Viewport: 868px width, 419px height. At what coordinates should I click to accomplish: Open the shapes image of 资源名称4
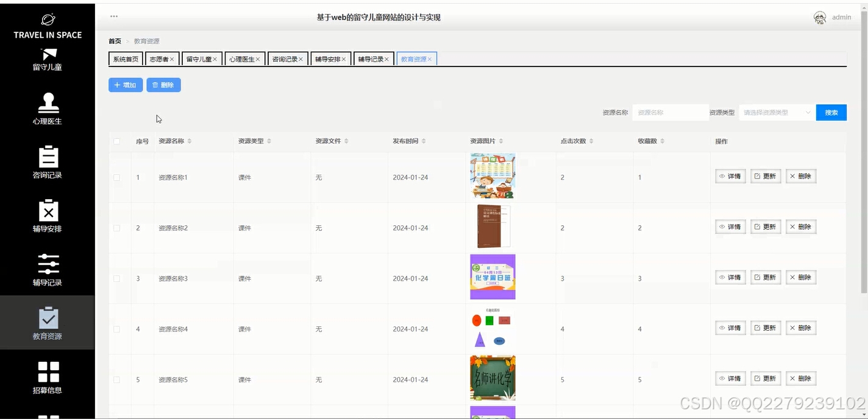(x=493, y=328)
